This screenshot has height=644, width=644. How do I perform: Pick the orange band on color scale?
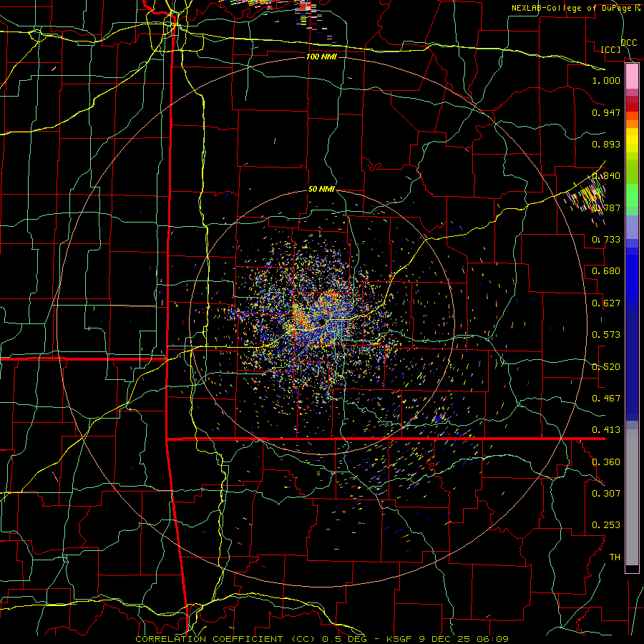(632, 120)
